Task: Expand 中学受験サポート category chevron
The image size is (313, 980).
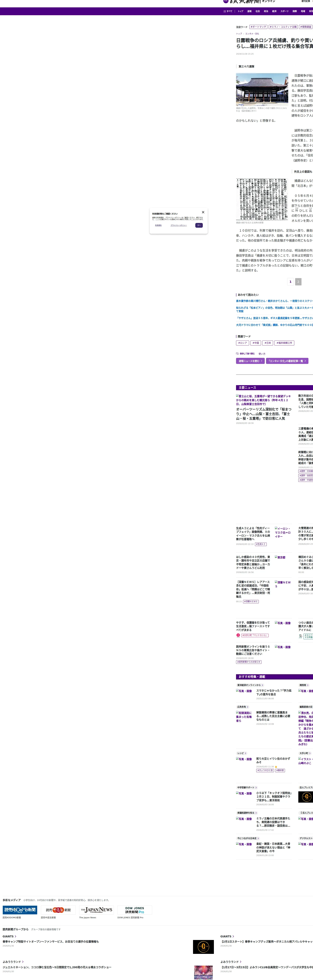Action: tap(256, 787)
